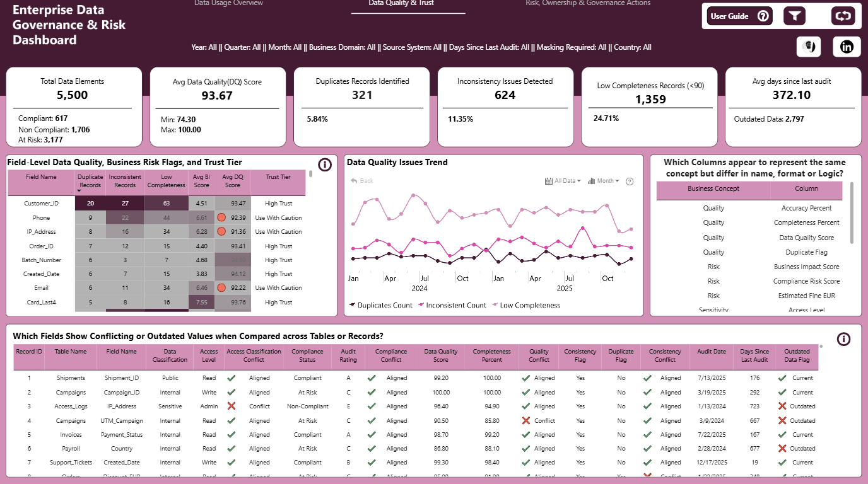Open the LinkedIn profile icon
This screenshot has width=868, height=484.
click(x=847, y=47)
